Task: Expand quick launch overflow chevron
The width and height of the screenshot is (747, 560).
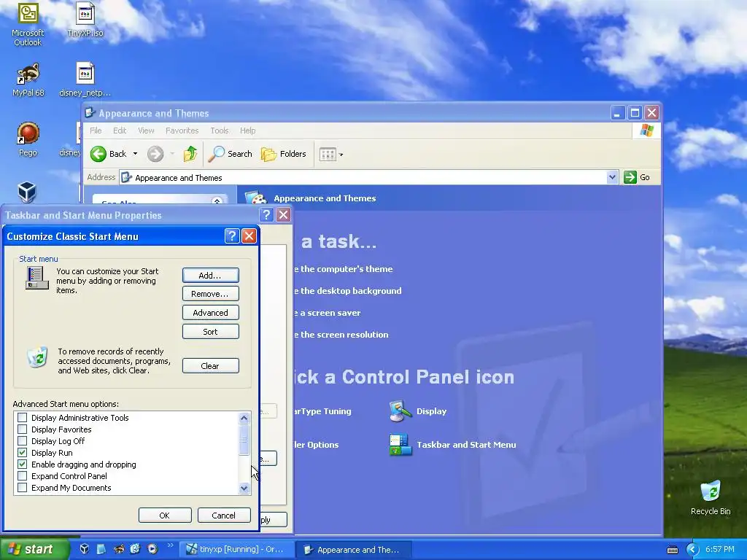Action: tap(170, 545)
